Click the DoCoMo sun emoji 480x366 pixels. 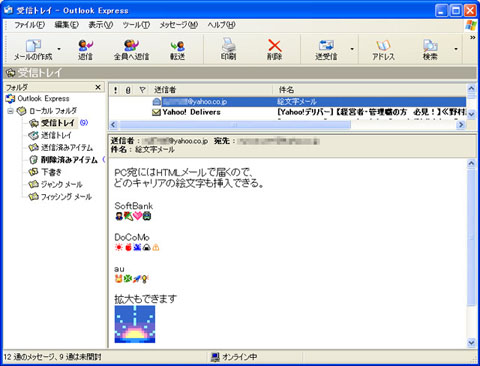coord(119,247)
